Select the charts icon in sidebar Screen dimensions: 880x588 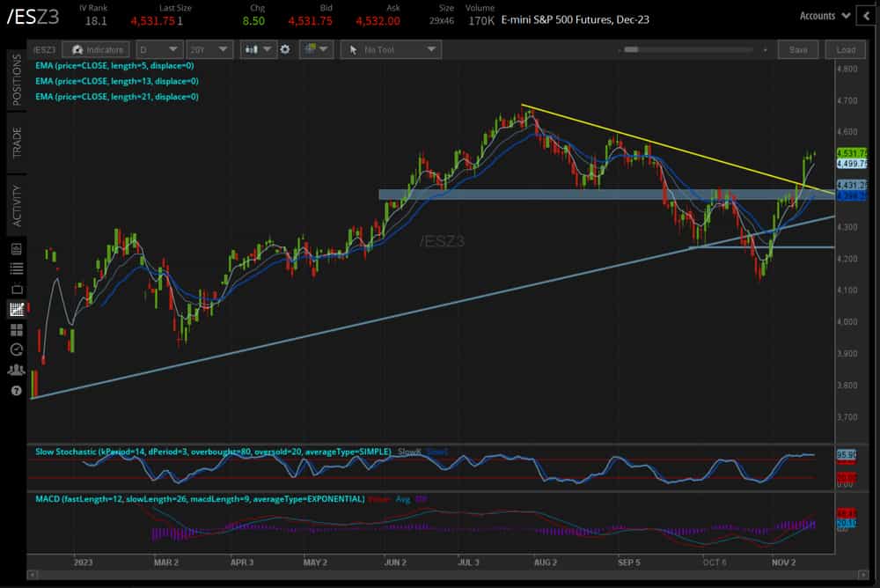pyautogui.click(x=17, y=309)
